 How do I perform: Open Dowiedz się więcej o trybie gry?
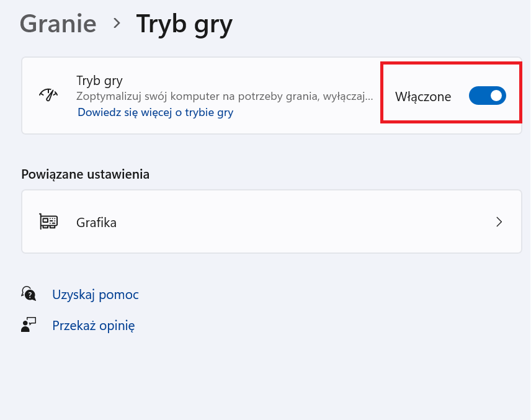point(154,112)
